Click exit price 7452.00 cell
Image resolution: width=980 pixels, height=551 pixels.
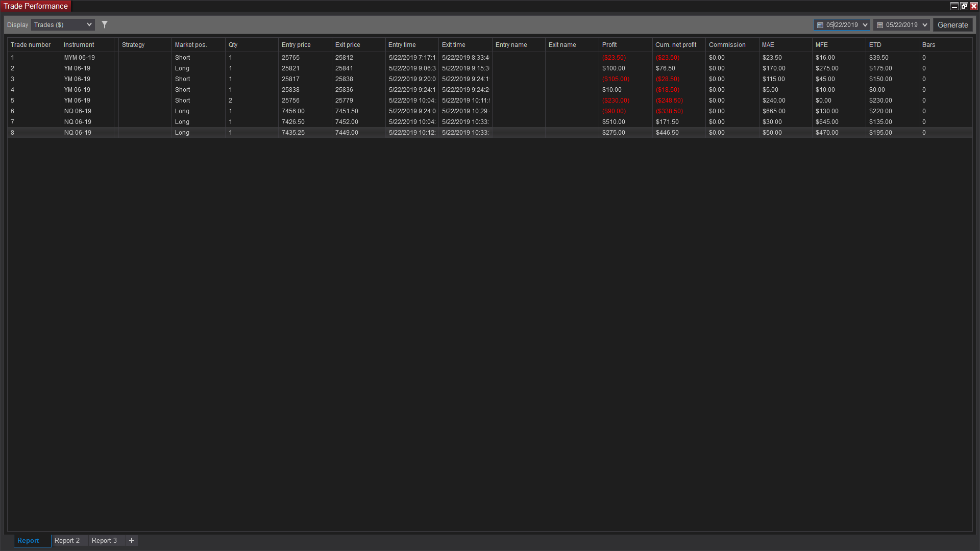pyautogui.click(x=358, y=122)
